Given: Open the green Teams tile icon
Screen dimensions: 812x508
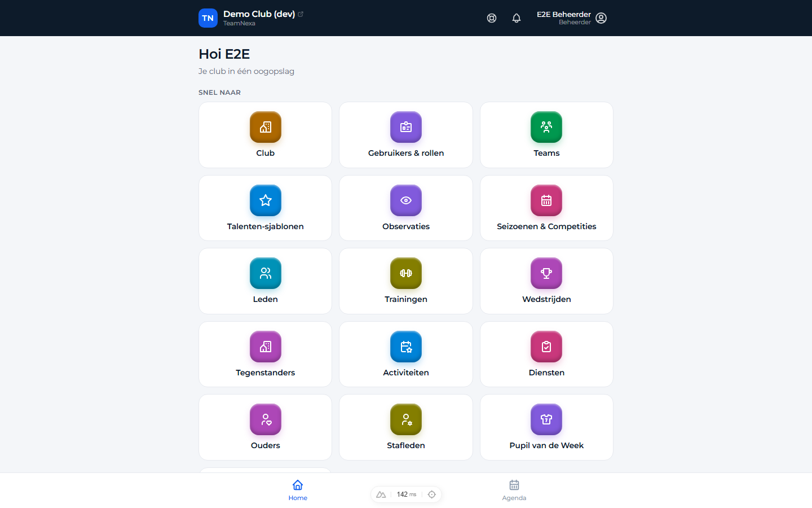Looking at the screenshot, I should pyautogui.click(x=546, y=127).
